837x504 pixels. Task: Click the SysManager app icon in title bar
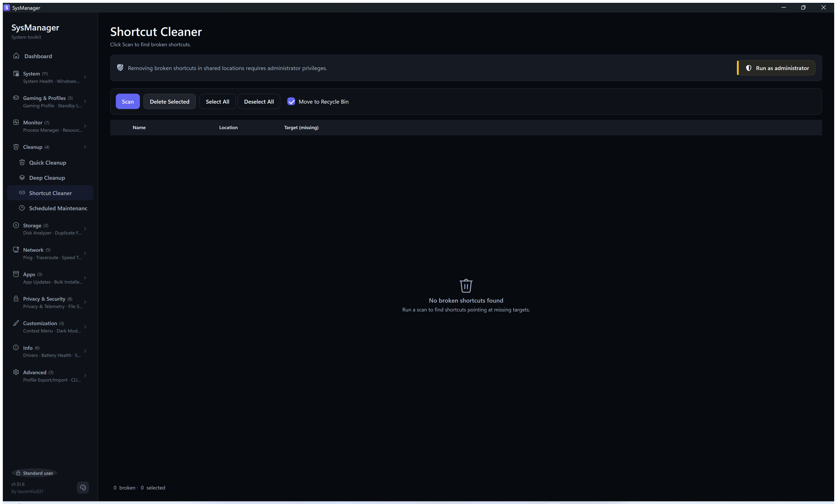(7, 8)
